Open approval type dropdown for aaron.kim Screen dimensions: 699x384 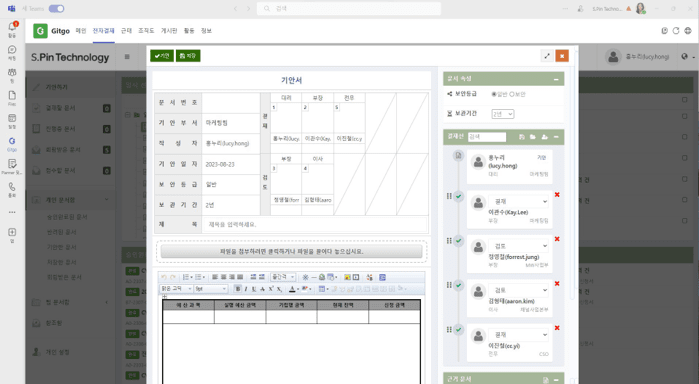coord(519,290)
